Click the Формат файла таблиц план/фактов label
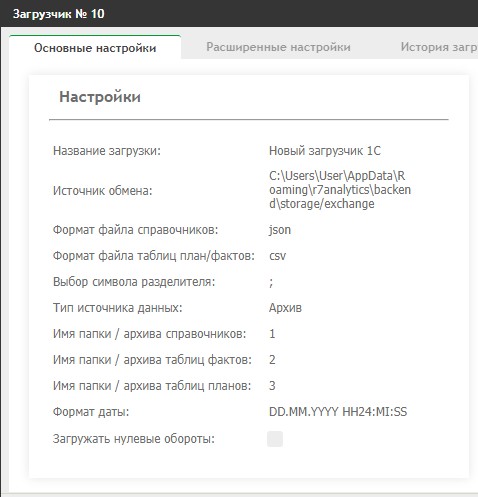 click(154, 256)
